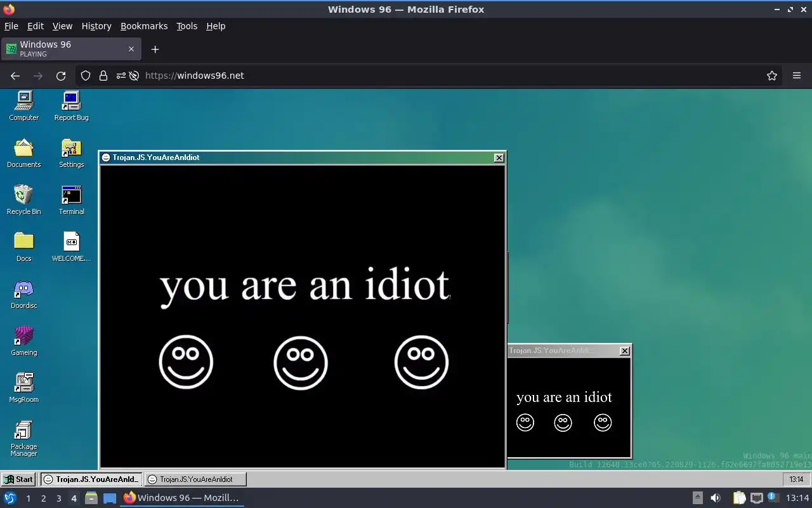
Task: Switch to workspace 1
Action: 28,498
